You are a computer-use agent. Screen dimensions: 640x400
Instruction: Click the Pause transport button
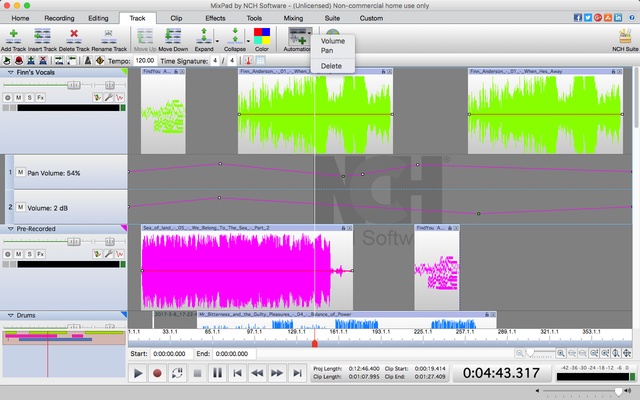tap(217, 373)
